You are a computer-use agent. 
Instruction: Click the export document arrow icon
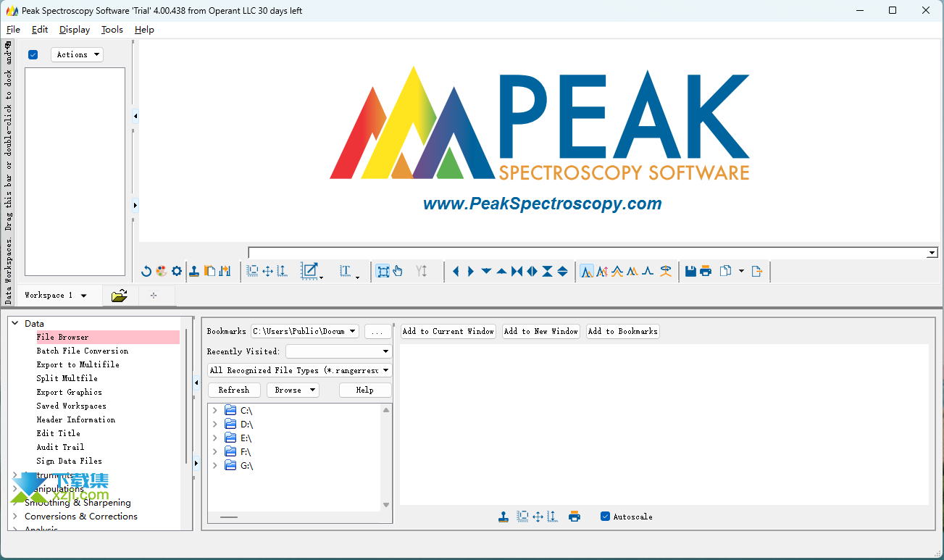coord(757,271)
